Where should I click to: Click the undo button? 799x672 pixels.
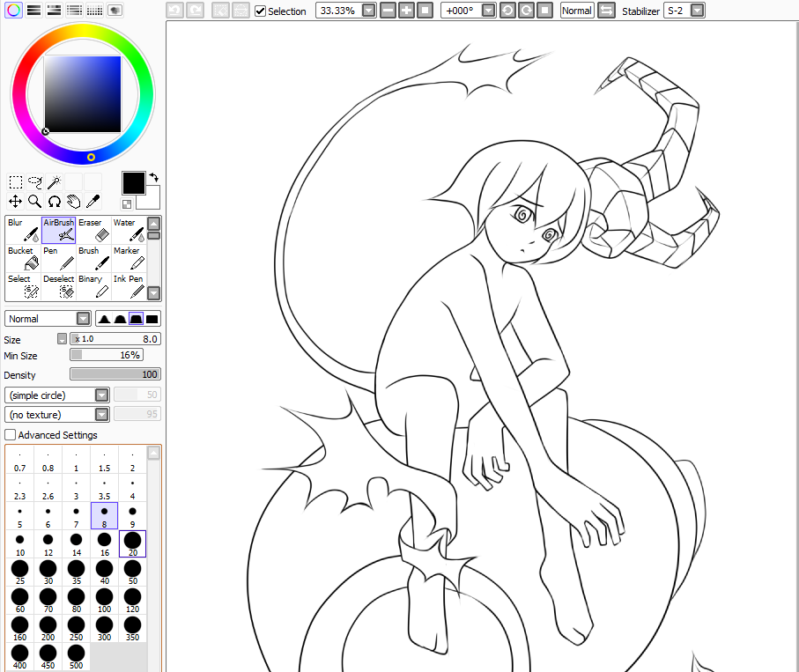174,11
